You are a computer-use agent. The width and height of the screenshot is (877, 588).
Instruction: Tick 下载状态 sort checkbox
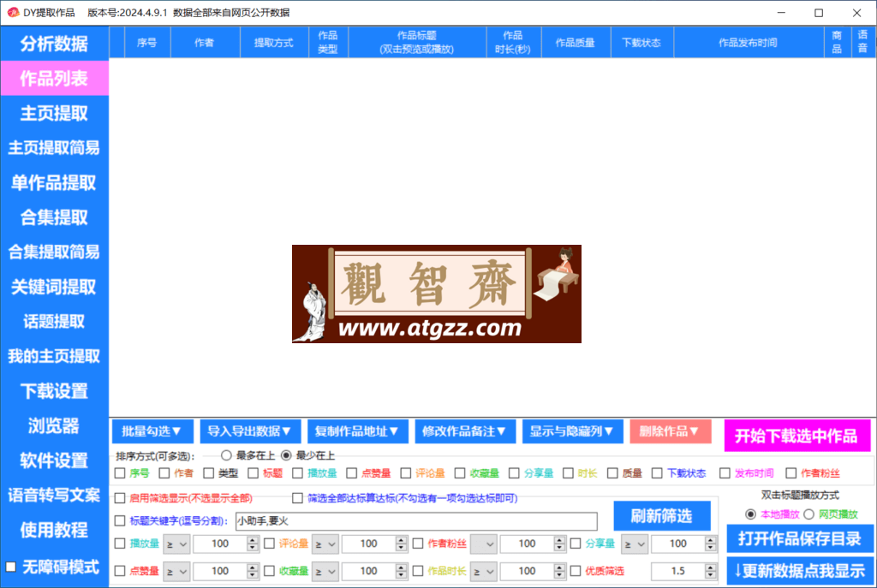coord(657,473)
